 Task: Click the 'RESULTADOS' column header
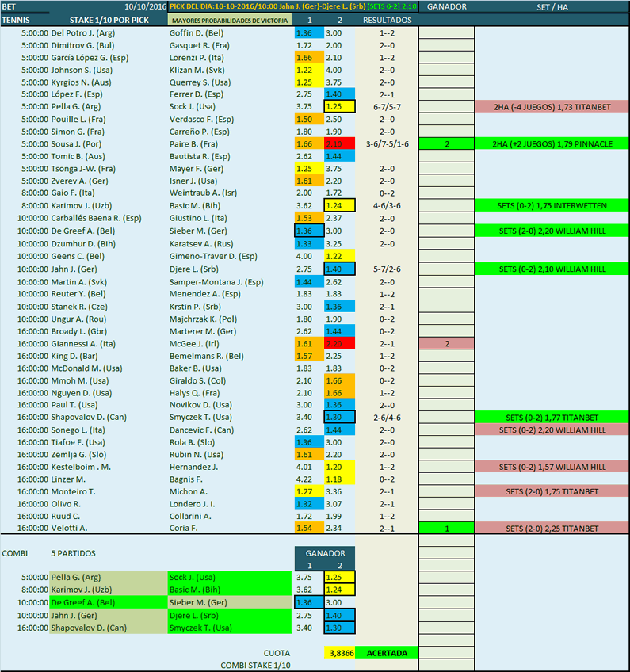pyautogui.click(x=387, y=20)
